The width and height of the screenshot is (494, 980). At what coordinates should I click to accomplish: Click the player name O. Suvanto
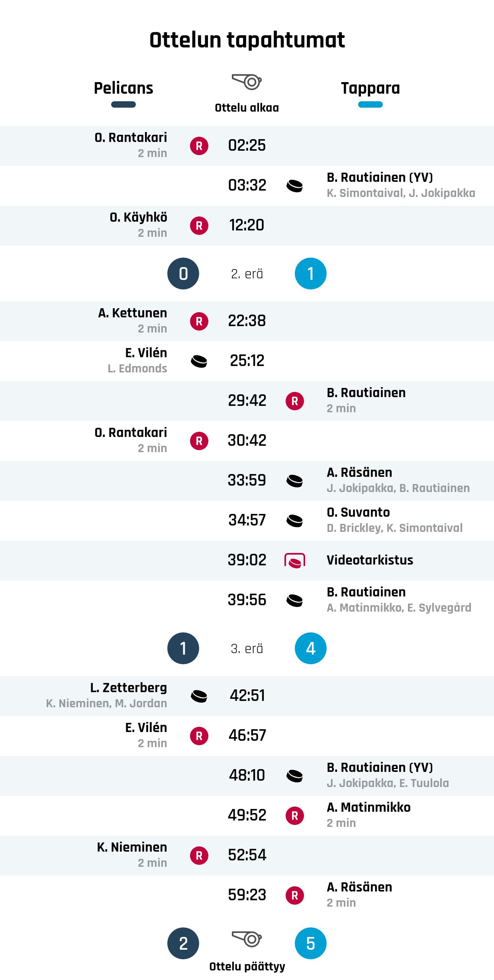pos(358,512)
